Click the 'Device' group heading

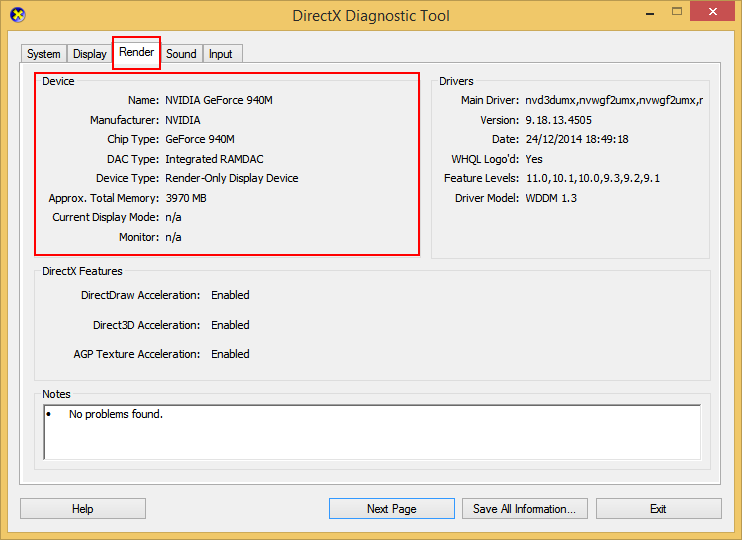click(58, 81)
